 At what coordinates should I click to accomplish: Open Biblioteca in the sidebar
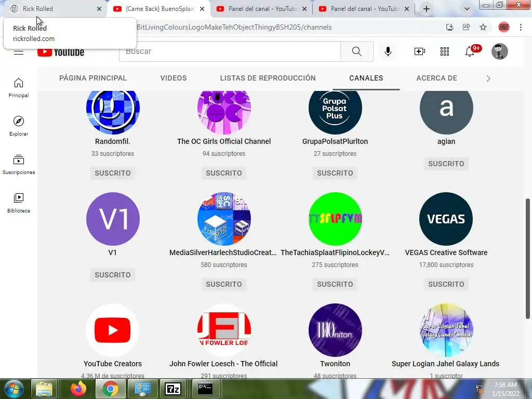click(19, 203)
